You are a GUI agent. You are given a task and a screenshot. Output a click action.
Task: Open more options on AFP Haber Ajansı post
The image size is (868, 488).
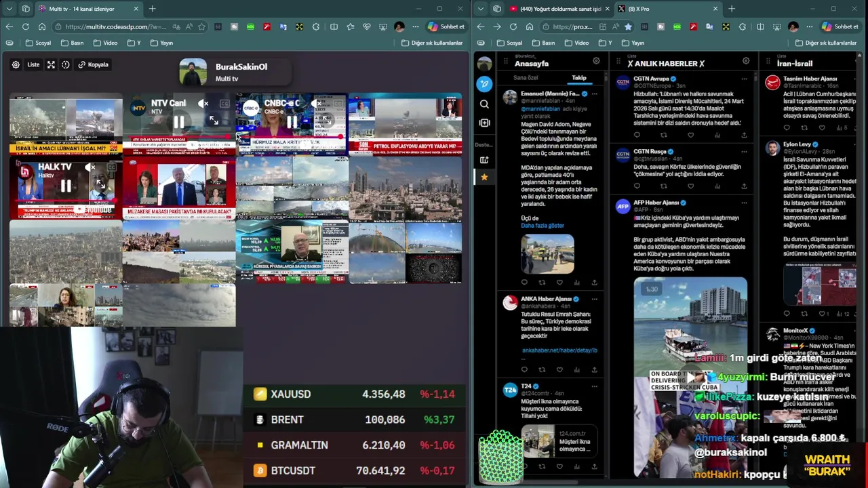point(744,203)
